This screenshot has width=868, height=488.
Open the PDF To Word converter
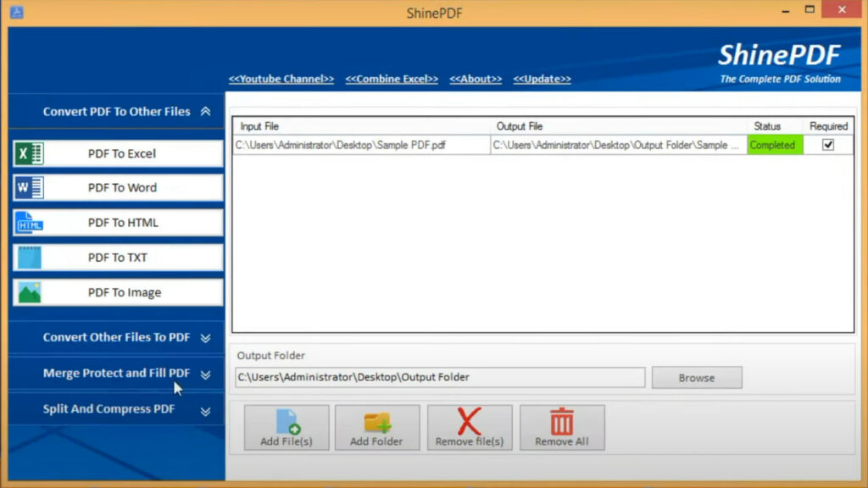(118, 188)
